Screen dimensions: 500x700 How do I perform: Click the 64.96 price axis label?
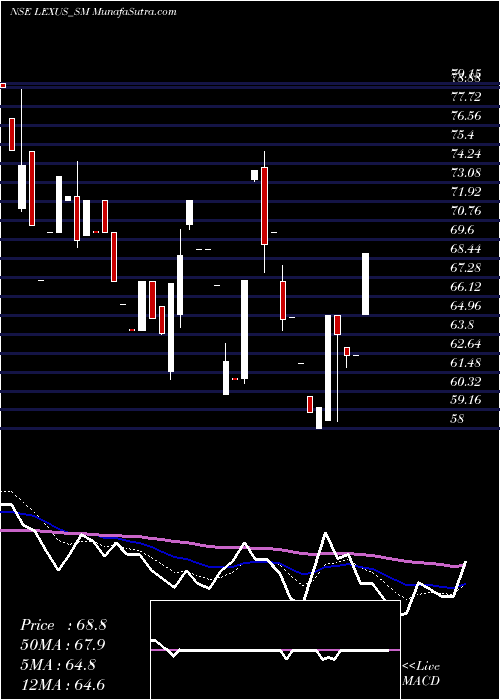pos(466,306)
